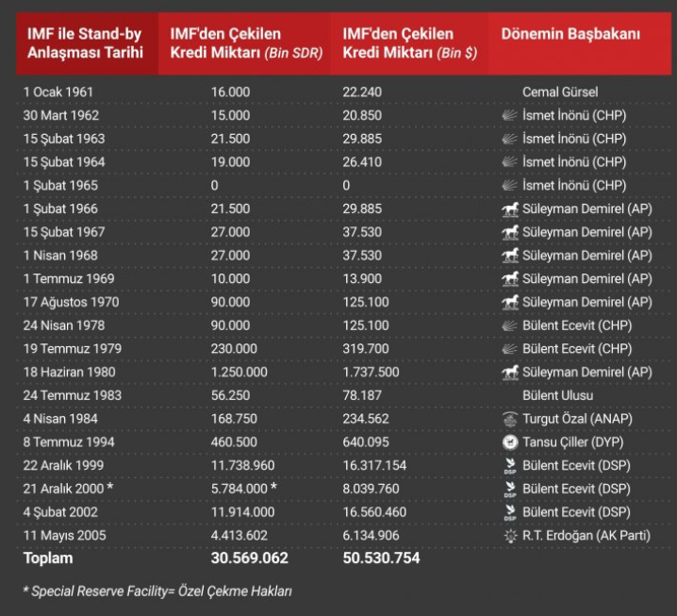The width and height of the screenshot is (677, 616).
Task: Click AK Parti logo beside R.T. Erdoğan
Action: (x=509, y=536)
